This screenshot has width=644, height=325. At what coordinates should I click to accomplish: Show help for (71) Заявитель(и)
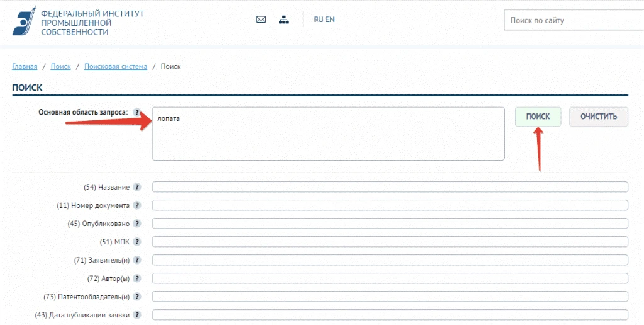pos(137,260)
